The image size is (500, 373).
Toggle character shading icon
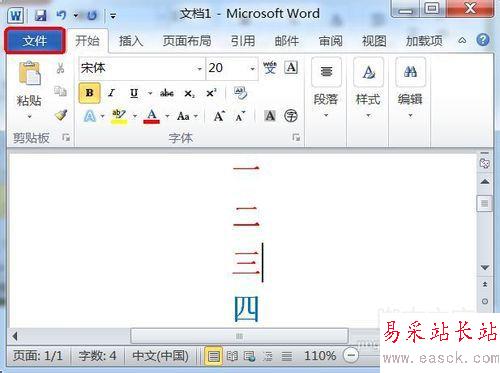coord(270,116)
